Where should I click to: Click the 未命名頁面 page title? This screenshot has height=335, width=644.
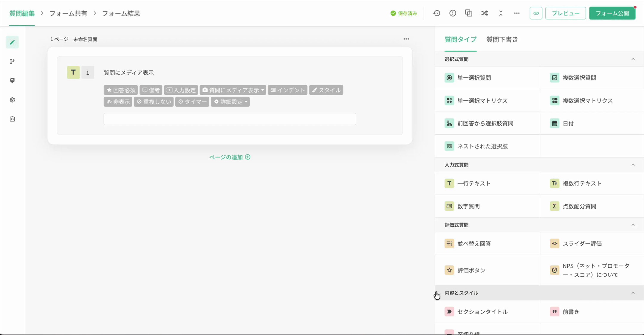85,39
